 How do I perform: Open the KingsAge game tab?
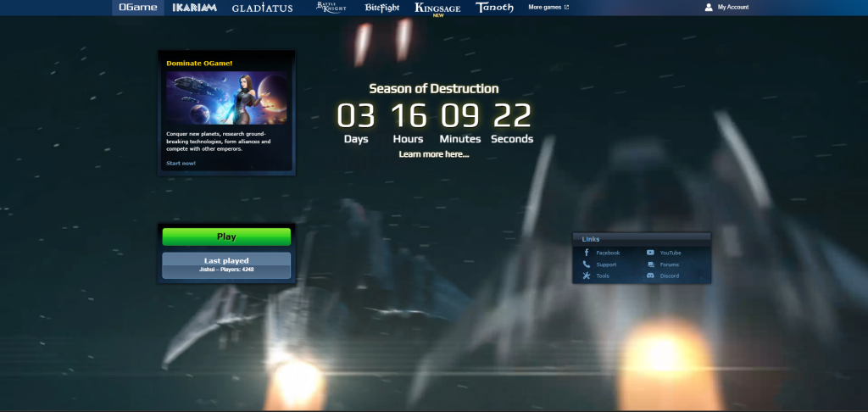(437, 8)
